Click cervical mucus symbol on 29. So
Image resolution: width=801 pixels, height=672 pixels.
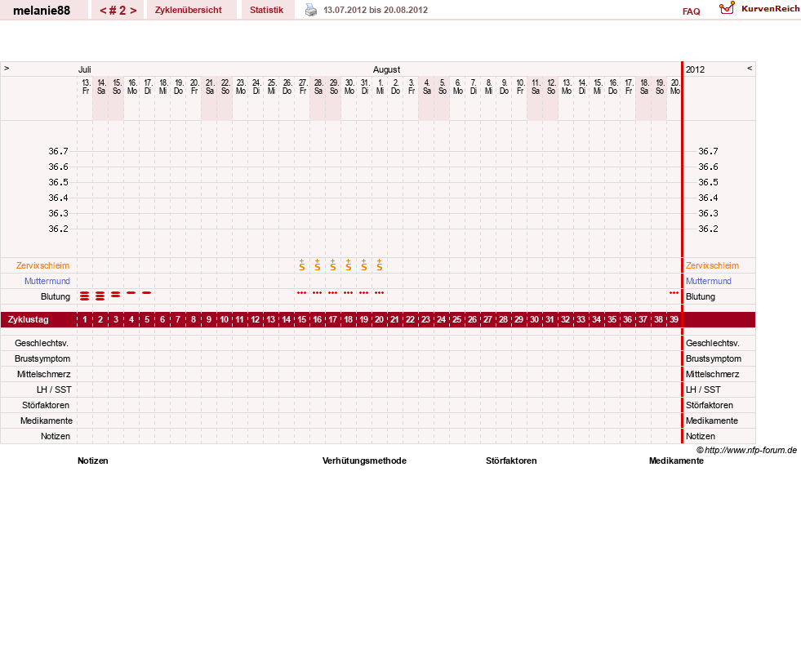point(333,265)
